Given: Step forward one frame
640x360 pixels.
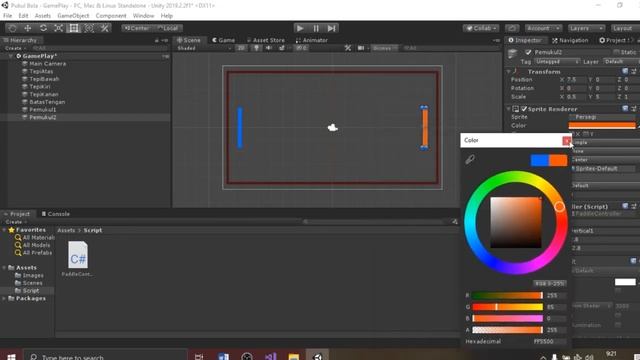Looking at the screenshot, I should click(331, 28).
